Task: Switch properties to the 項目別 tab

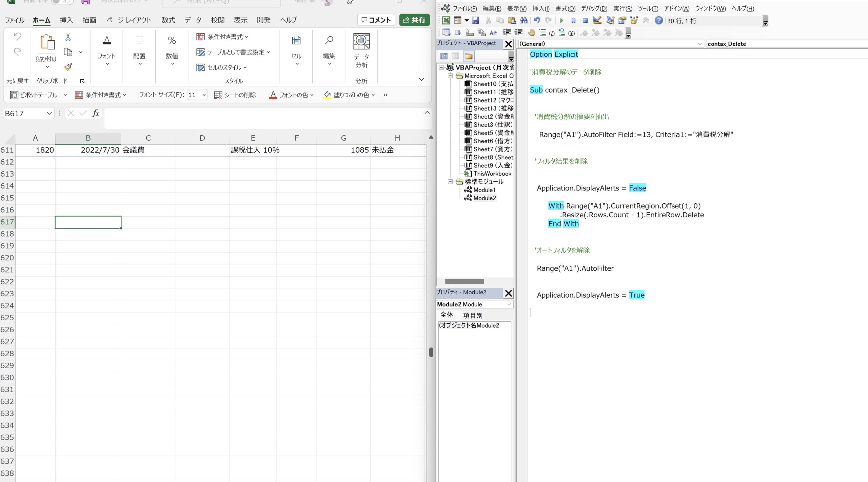Action: point(473,316)
